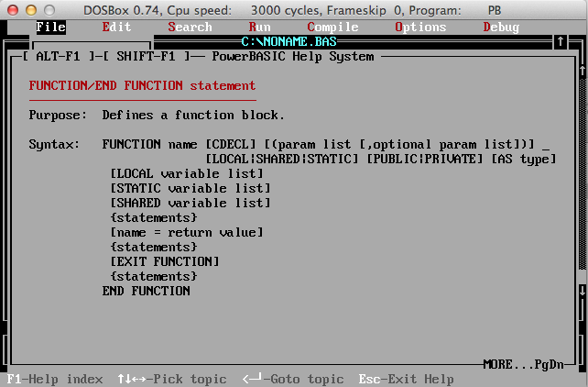Click the DOSBox window title bar

point(294,10)
